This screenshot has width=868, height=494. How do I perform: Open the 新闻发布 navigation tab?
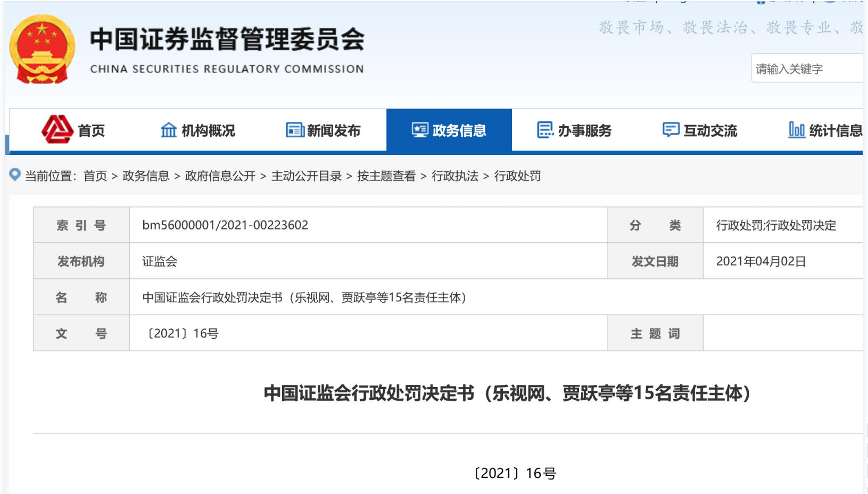pyautogui.click(x=333, y=130)
